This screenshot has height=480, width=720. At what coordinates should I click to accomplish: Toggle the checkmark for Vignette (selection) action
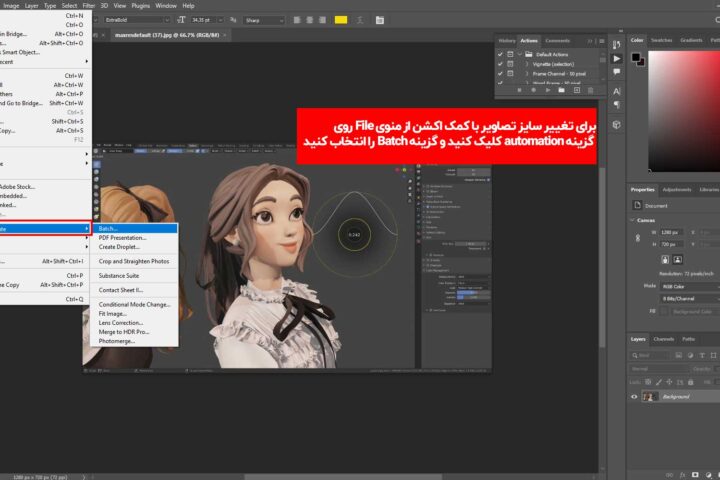point(500,64)
